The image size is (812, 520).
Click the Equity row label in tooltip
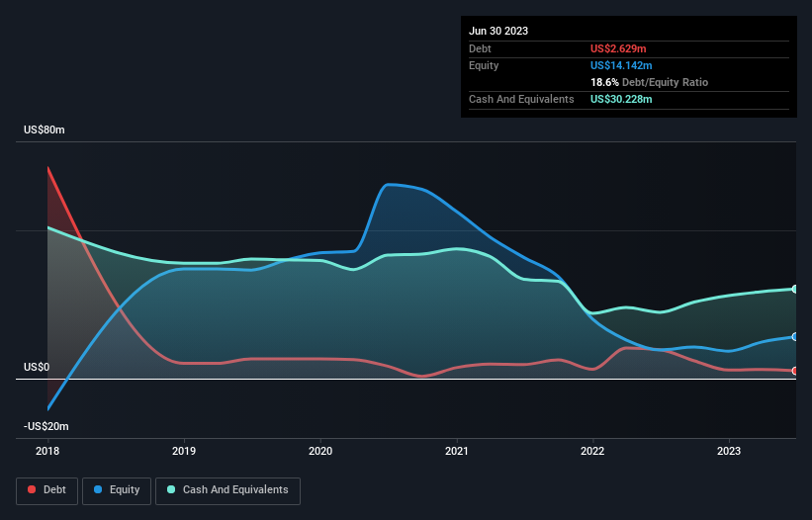click(x=484, y=65)
